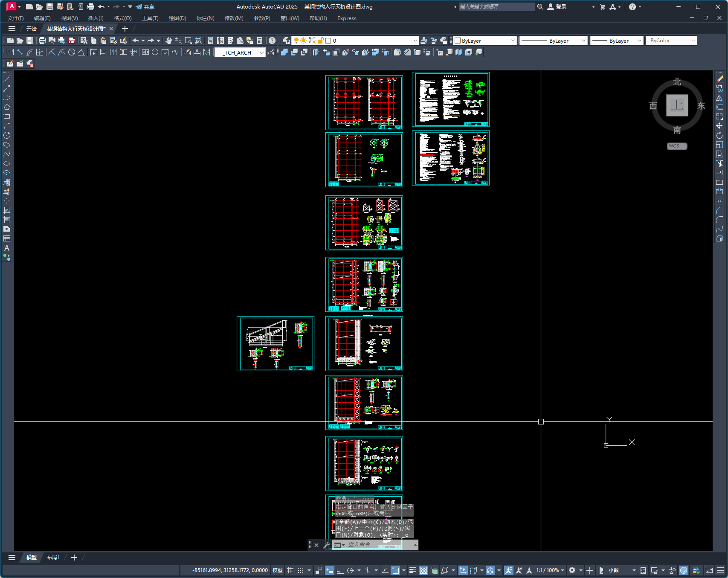Select the Pan hand tool

coord(169,41)
